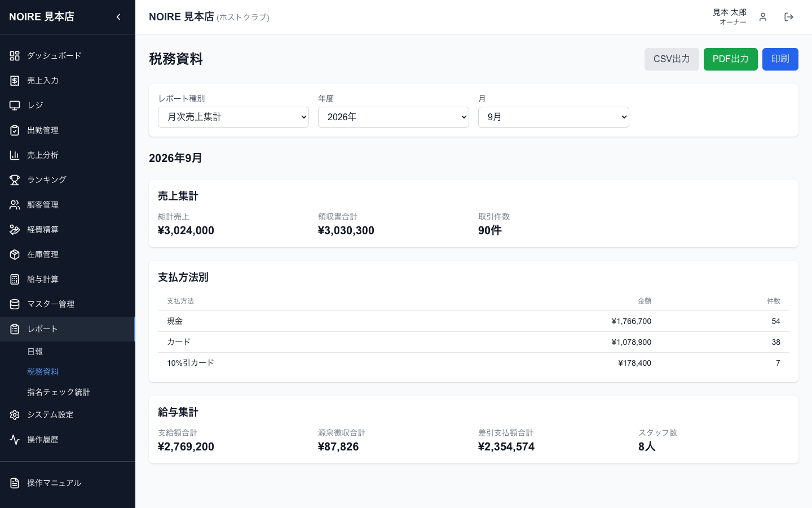Click the スタッフ数 value 8人
812x508 pixels.
(x=647, y=446)
